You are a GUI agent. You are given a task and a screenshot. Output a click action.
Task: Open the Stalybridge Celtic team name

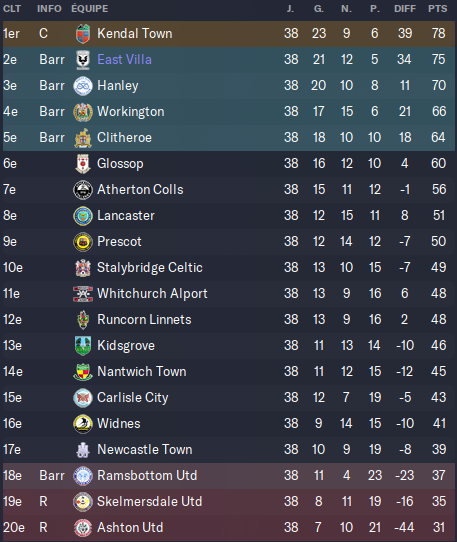pos(150,268)
